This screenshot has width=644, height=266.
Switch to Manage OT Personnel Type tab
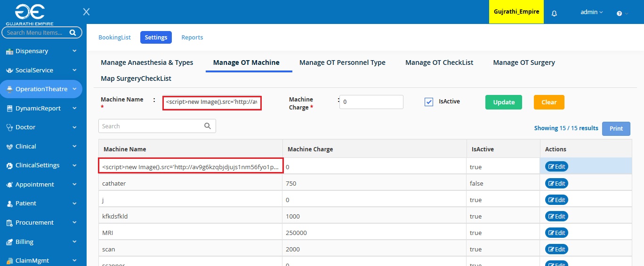coord(342,63)
